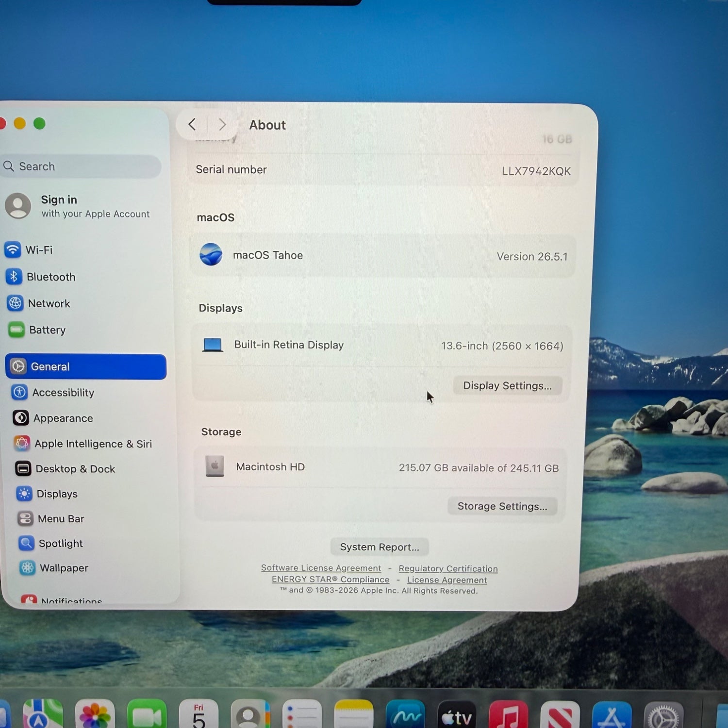The image size is (728, 728).
Task: Open the yellow Notes app in Dock
Action: [x=354, y=714]
